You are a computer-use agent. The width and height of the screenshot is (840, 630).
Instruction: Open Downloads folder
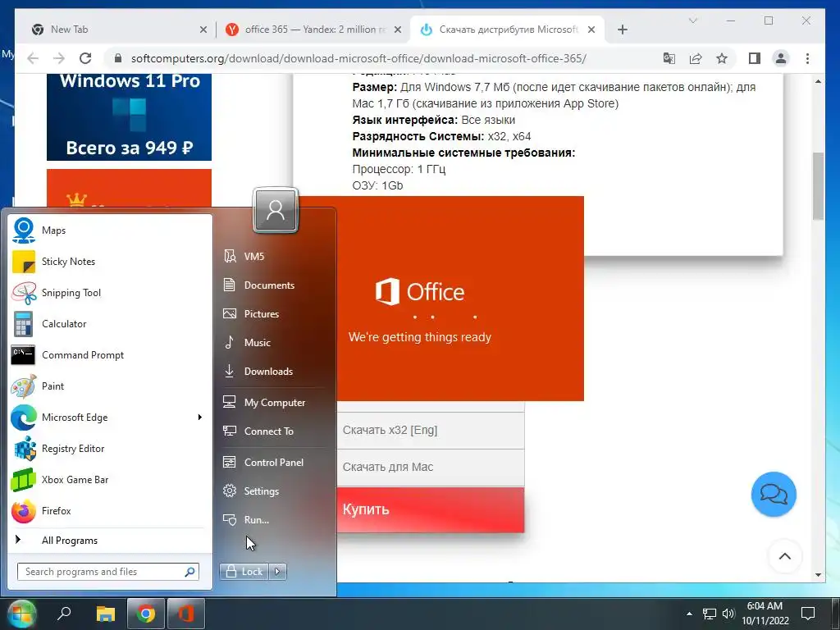(x=274, y=372)
